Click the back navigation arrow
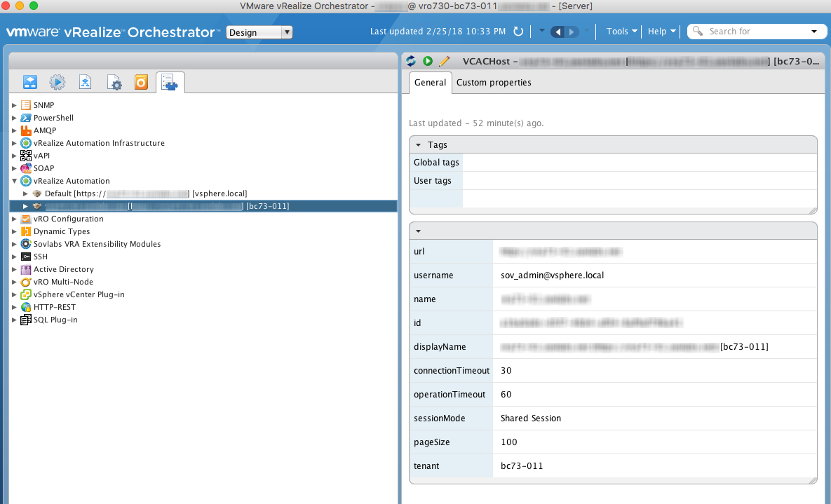This screenshot has width=831, height=504. coord(557,32)
